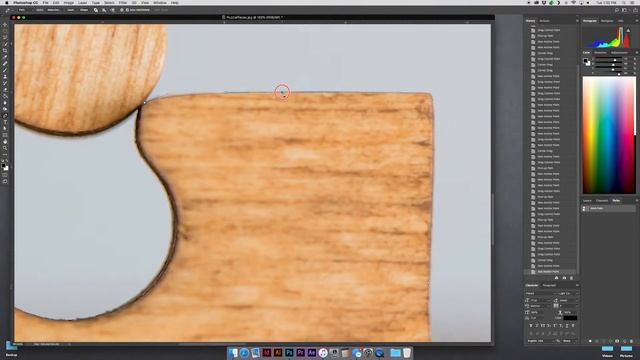Toggle Small Caps in Character panel

tap(549, 326)
